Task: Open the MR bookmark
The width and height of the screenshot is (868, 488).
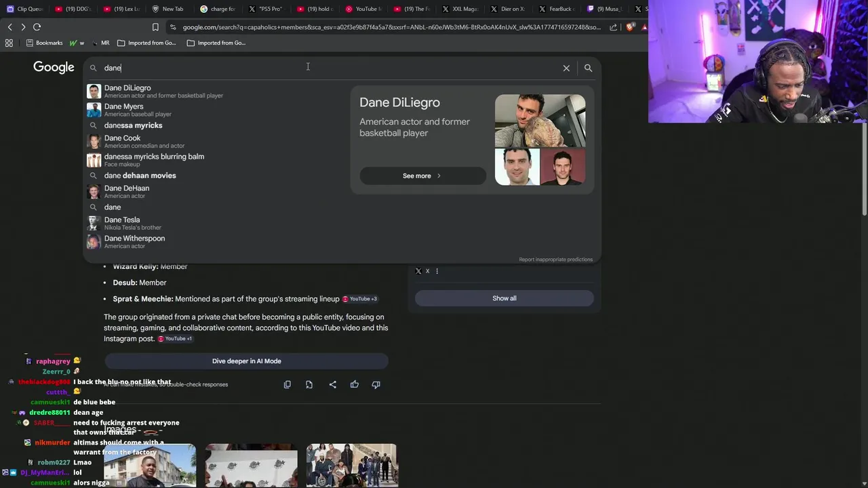Action: click(100, 43)
